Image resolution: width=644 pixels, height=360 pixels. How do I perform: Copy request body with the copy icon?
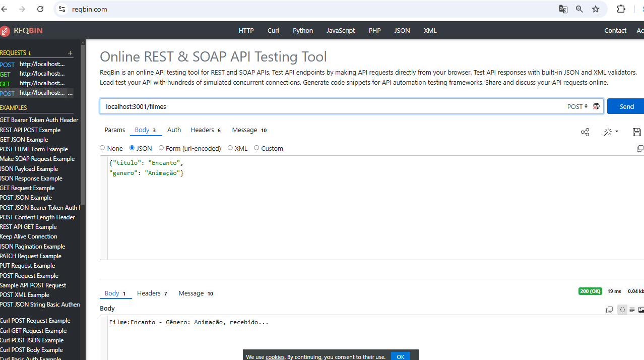[x=639, y=148]
